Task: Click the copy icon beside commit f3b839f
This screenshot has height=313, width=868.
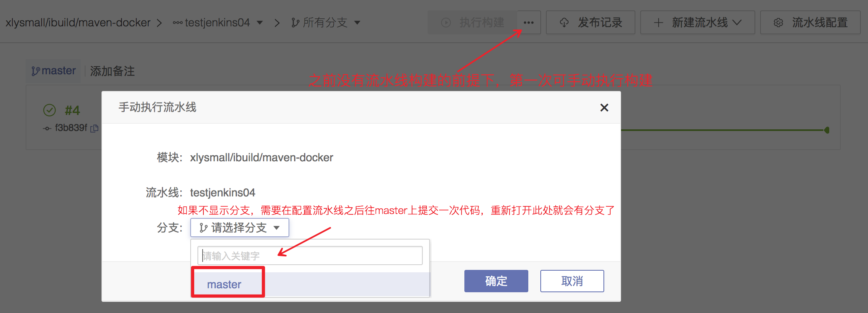Action: click(x=94, y=128)
